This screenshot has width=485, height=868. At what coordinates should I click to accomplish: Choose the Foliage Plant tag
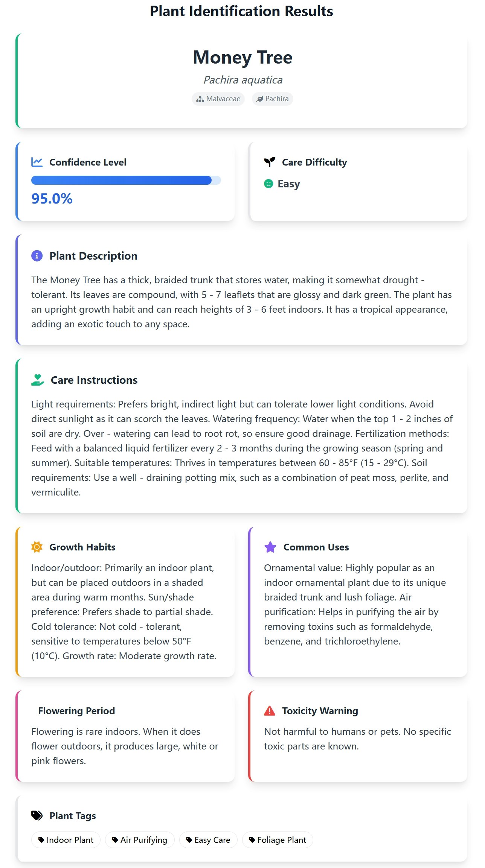[x=278, y=840]
